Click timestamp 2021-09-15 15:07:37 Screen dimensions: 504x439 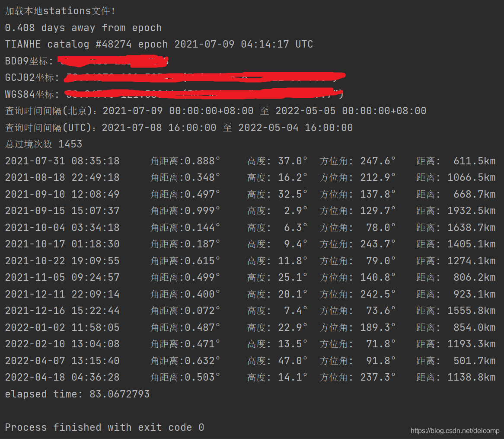click(62, 211)
